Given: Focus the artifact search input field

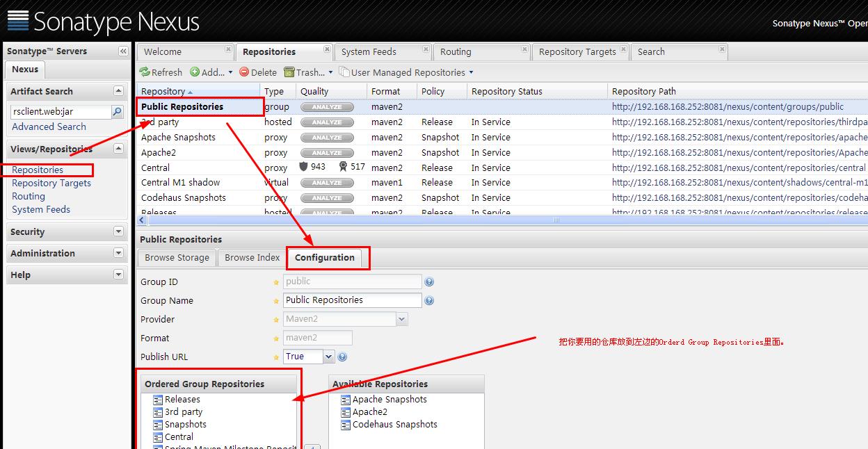Looking at the screenshot, I should pos(61,112).
